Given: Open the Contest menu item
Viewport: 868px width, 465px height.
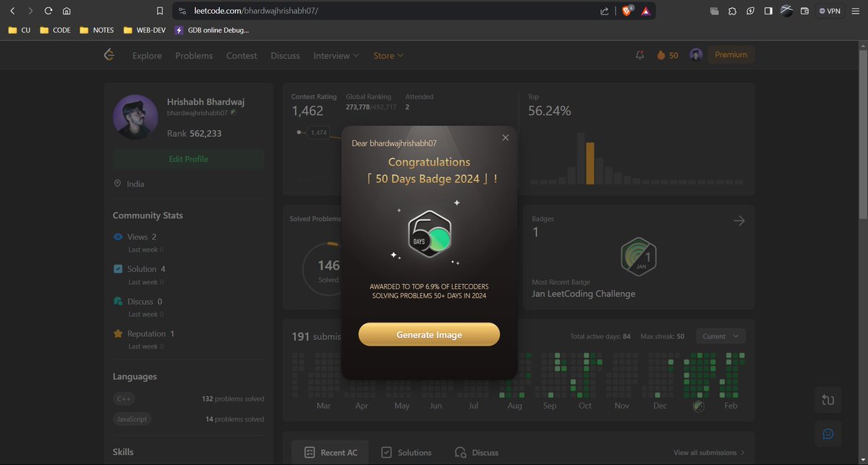Looking at the screenshot, I should (x=242, y=56).
